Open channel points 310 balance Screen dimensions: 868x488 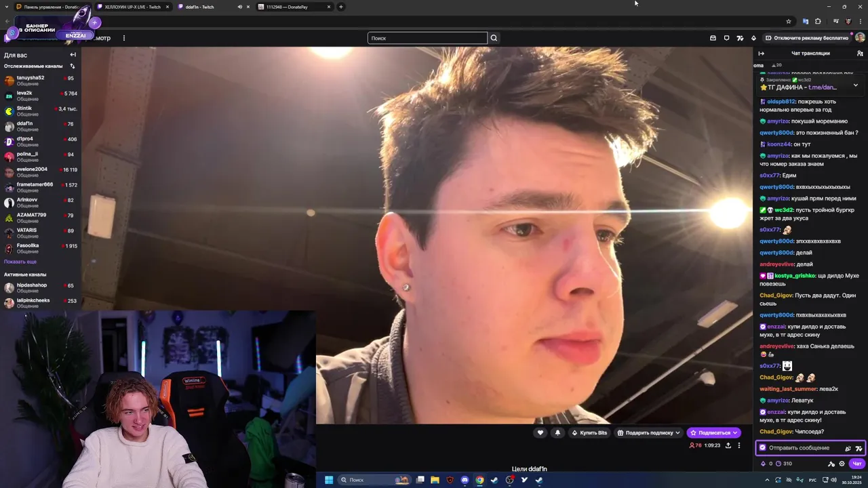[784, 464]
